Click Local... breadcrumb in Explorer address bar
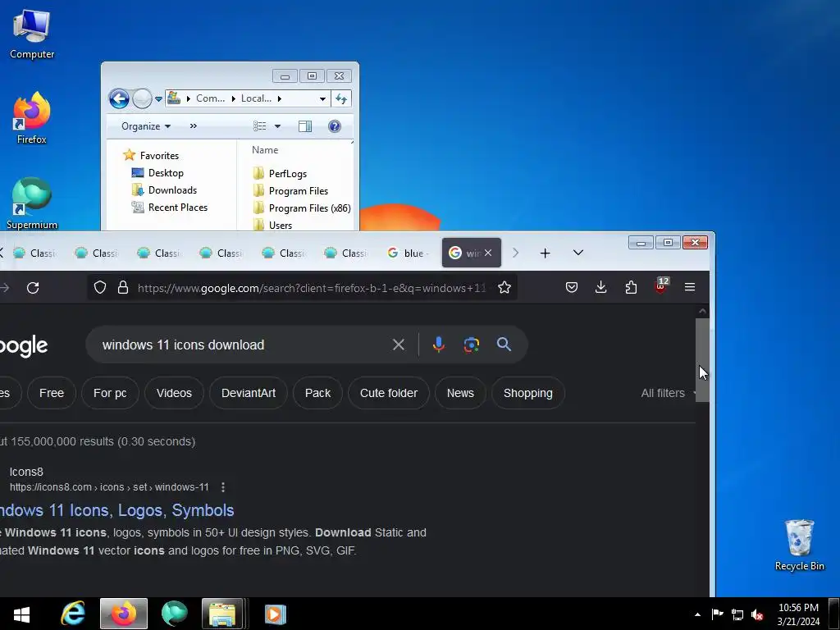The image size is (840, 630). click(x=256, y=98)
